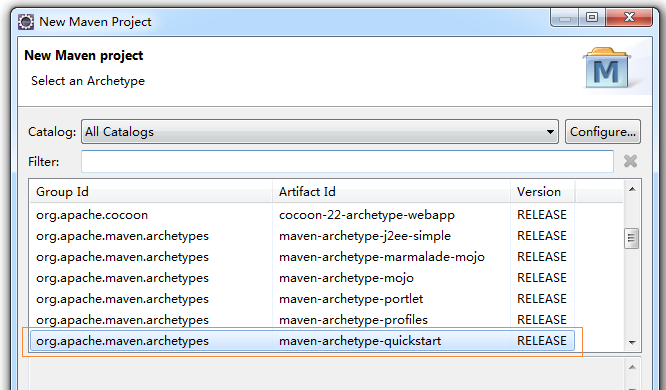The width and height of the screenshot is (666, 390).
Task: Click the Configure... button
Action: coord(603,132)
